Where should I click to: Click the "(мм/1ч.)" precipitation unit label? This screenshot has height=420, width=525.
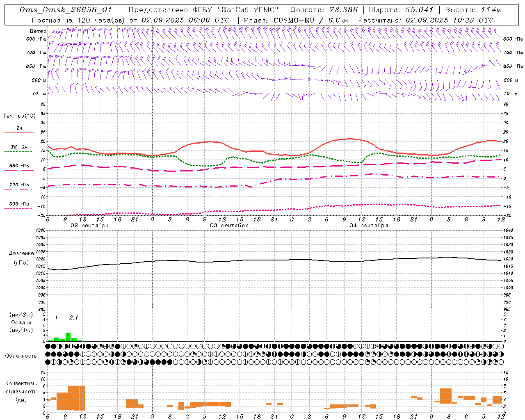tap(21, 330)
